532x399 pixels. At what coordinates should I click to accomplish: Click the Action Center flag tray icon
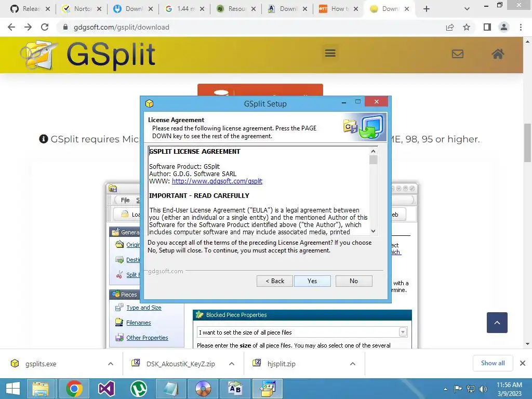(458, 389)
